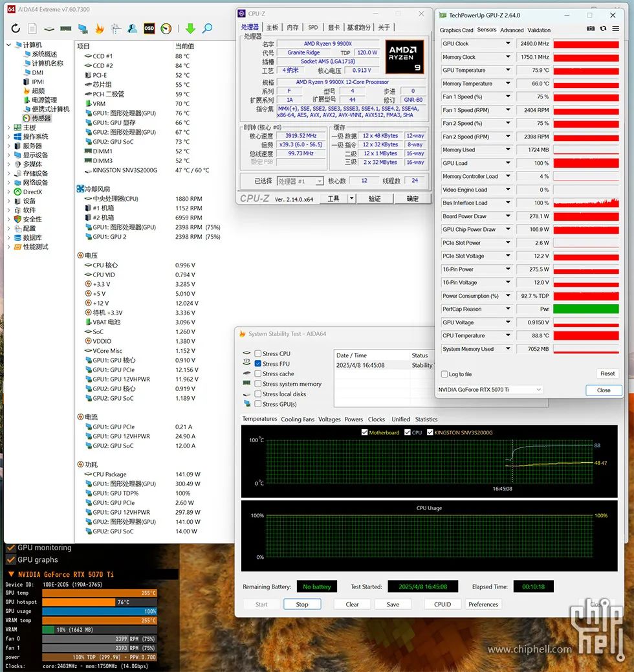Click the VBAT 电池 battery row icon

click(x=88, y=322)
